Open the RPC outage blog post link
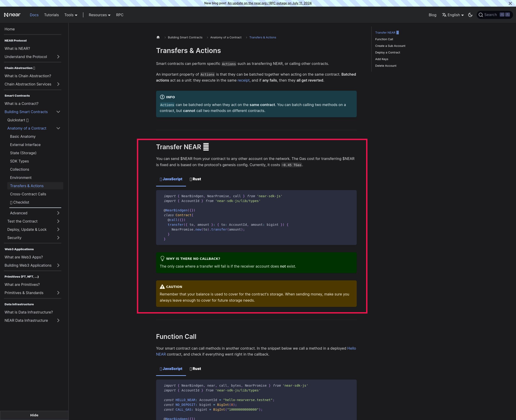 pos(269,3)
